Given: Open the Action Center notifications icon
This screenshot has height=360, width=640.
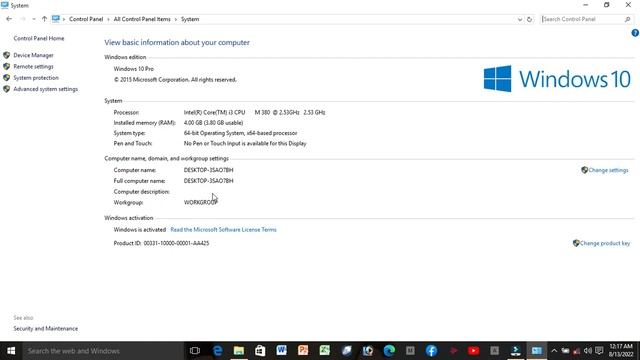Looking at the screenshot, I should click(599, 351).
